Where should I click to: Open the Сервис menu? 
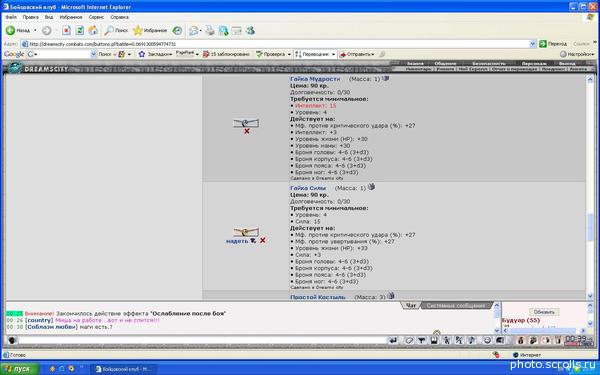pyautogui.click(x=96, y=17)
